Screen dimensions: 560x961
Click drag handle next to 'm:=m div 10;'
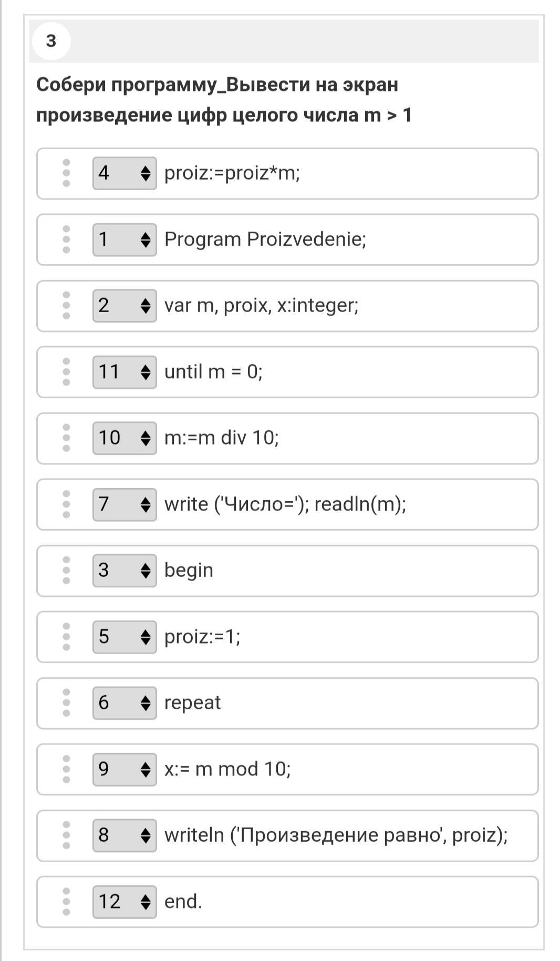coord(66,438)
